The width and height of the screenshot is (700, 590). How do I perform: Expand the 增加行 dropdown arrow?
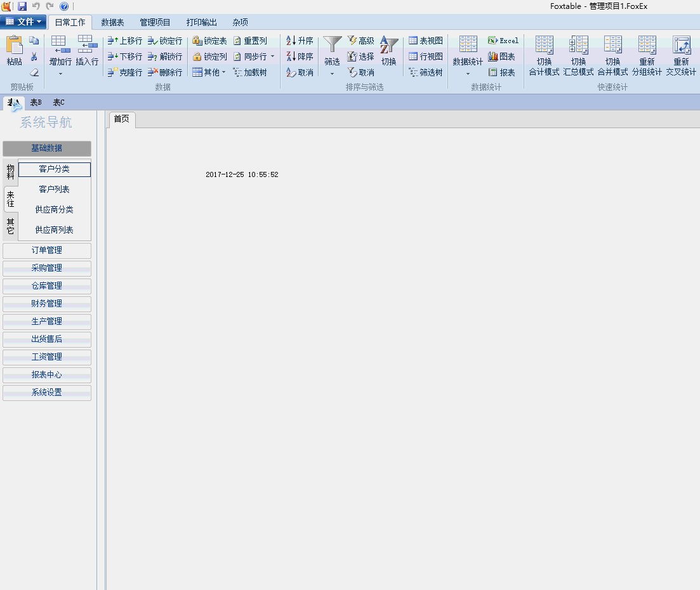pyautogui.click(x=60, y=74)
